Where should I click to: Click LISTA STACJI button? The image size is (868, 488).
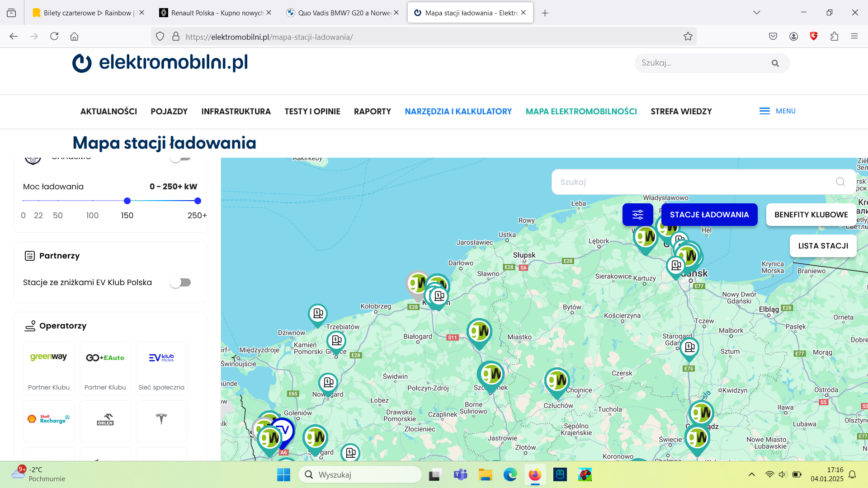823,246
